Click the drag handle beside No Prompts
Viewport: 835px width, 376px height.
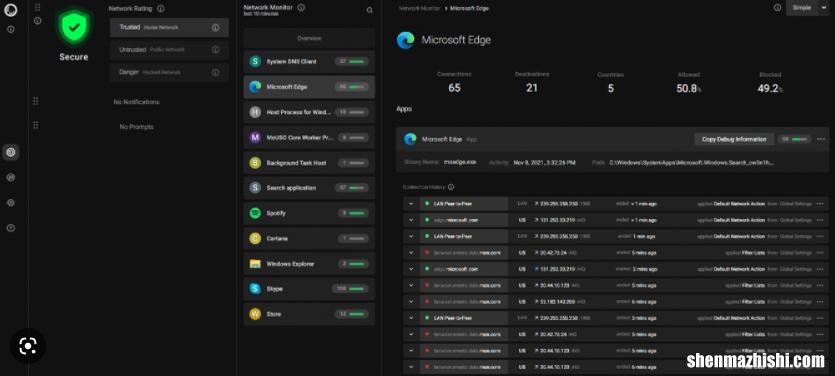36,126
